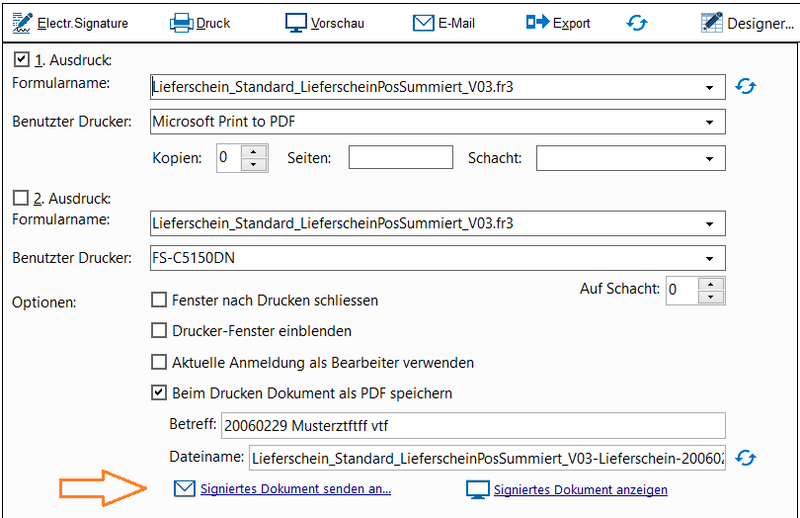The width and height of the screenshot is (800, 518).
Task: Open the Schacht dropdown list
Action: coord(710,158)
